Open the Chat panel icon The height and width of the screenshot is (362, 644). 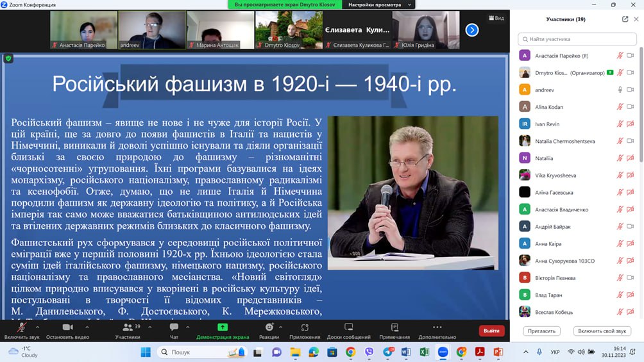coord(174,327)
